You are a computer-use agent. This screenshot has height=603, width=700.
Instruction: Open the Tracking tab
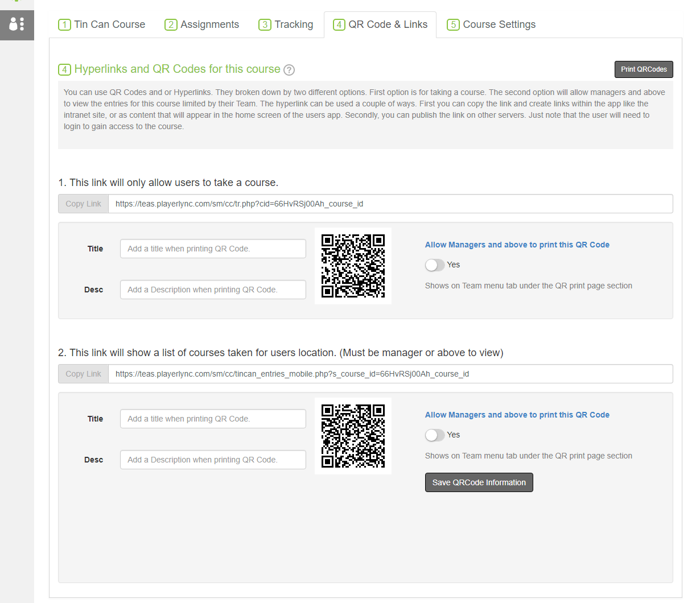pyautogui.click(x=286, y=24)
